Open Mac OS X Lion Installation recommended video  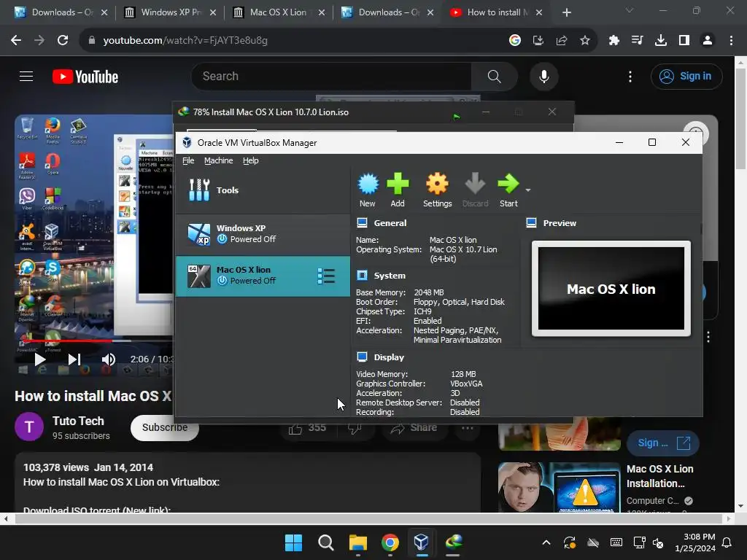pos(659,476)
